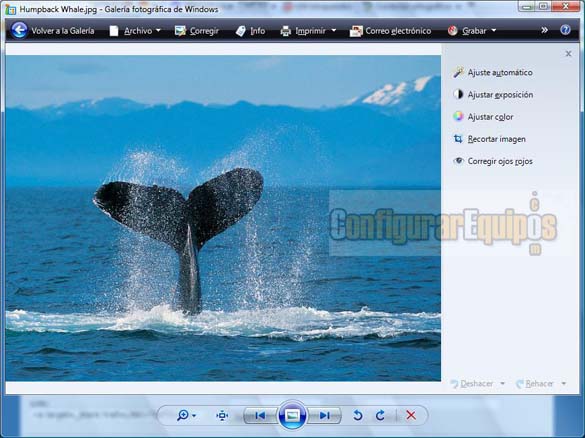Click the blue back arrow icon
Screen dimensions: 585x438
19,30
